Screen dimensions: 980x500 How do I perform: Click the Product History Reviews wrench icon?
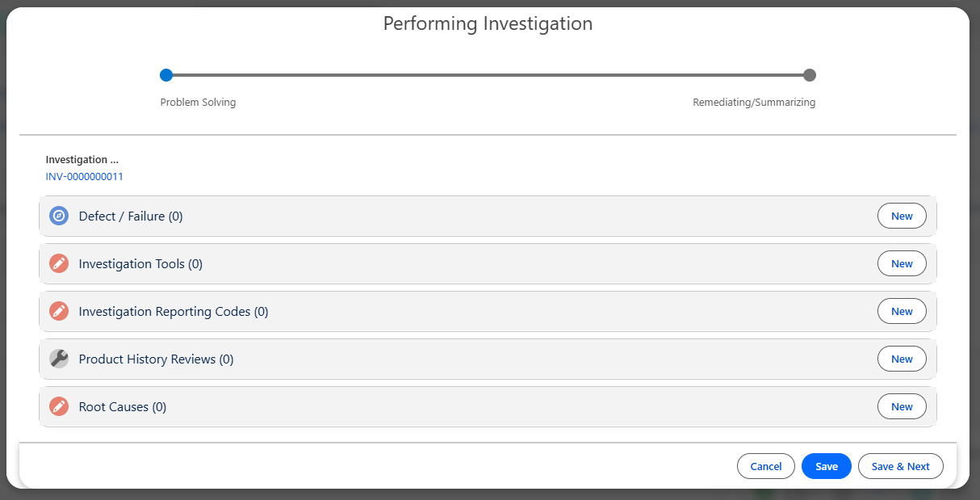59,359
